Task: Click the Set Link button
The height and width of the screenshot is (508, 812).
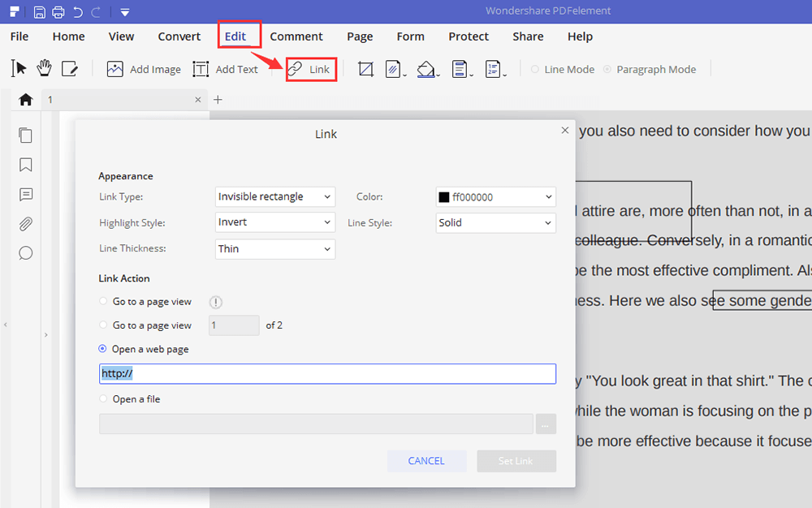Action: pyautogui.click(x=516, y=461)
